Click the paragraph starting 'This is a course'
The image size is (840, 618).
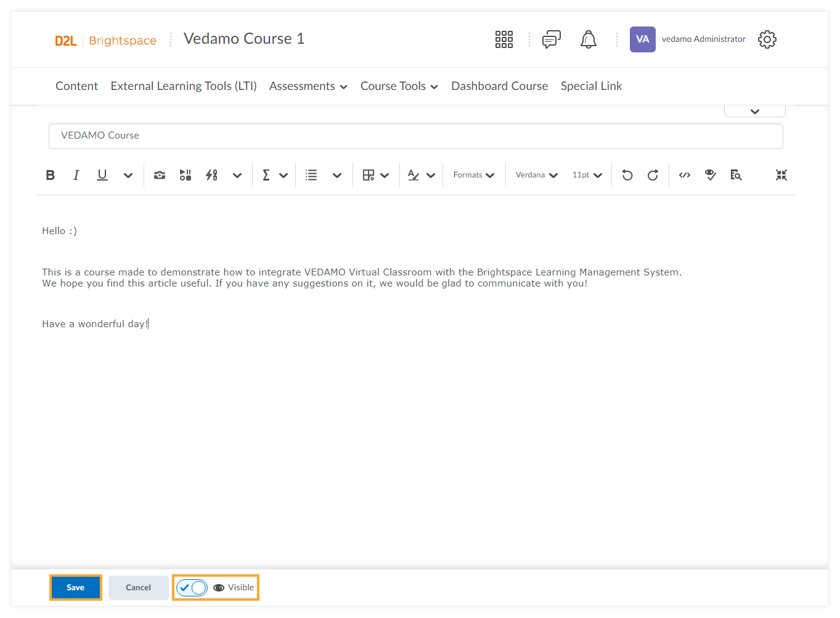pyautogui.click(x=362, y=278)
